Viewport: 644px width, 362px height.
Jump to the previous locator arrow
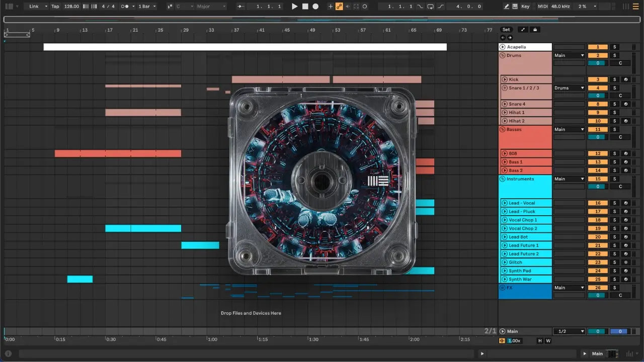(x=503, y=38)
